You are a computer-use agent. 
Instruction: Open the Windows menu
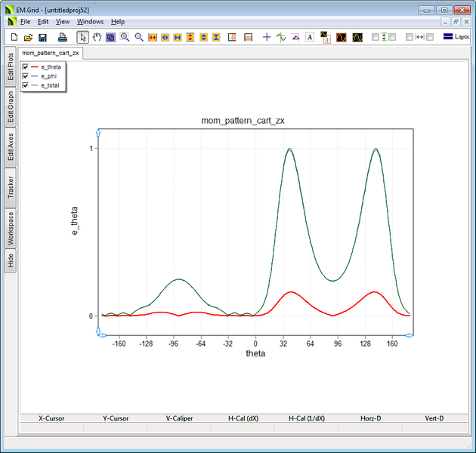tap(90, 22)
